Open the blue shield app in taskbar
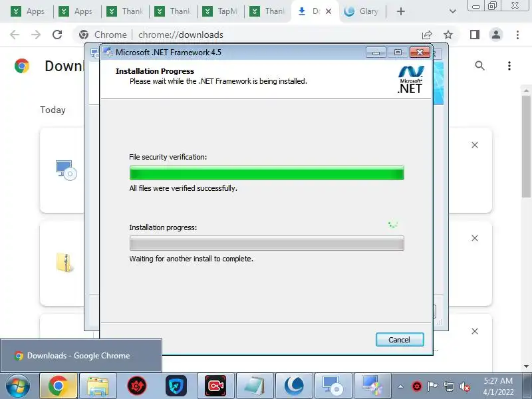Screen dimensions: 532x399 [x=176, y=386]
